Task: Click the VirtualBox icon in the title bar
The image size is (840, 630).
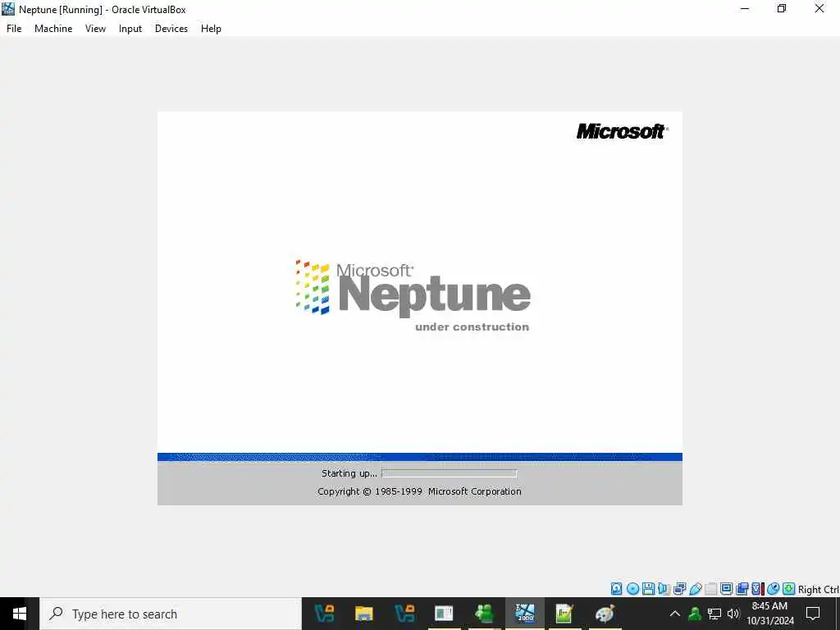Action: point(8,9)
